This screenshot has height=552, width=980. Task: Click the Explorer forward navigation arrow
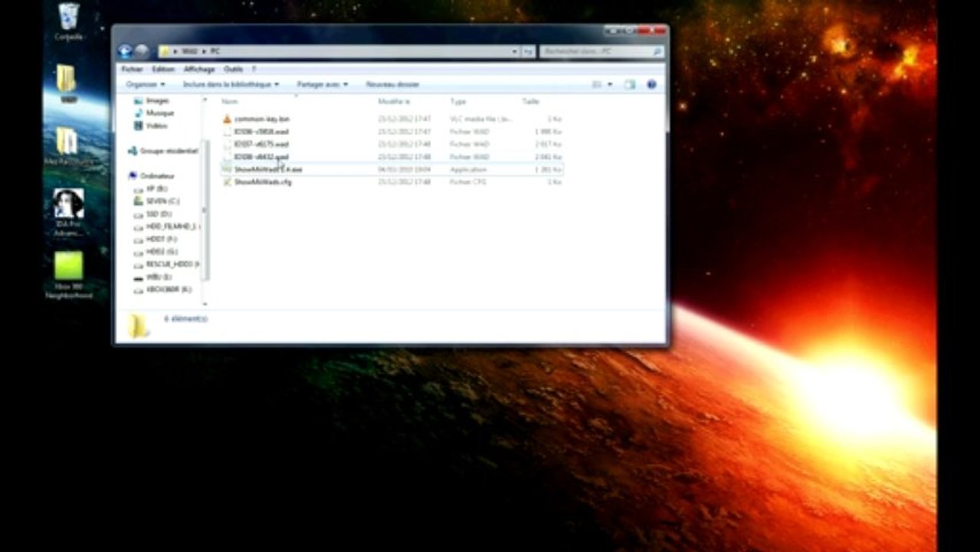coord(142,51)
